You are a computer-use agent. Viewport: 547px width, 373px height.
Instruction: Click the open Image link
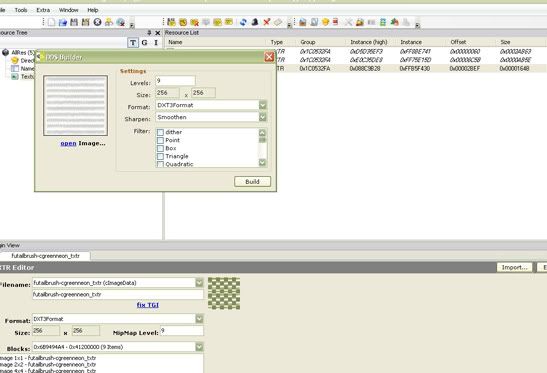click(x=68, y=143)
